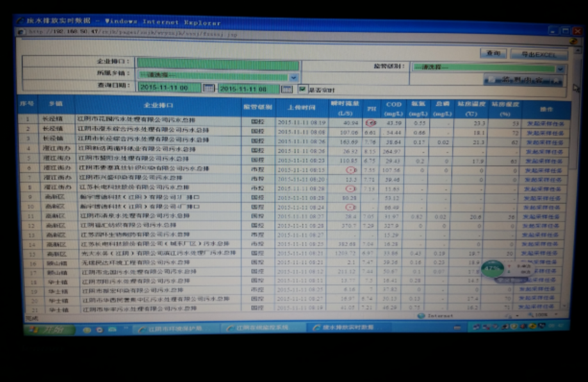Click the red-circled PH alert in row 1
This screenshot has height=382, width=588.
point(370,123)
